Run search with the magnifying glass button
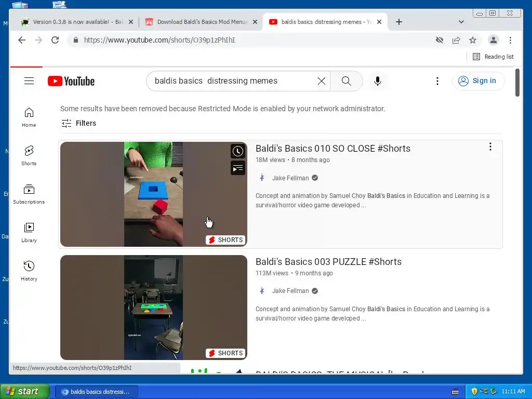 pos(347,81)
